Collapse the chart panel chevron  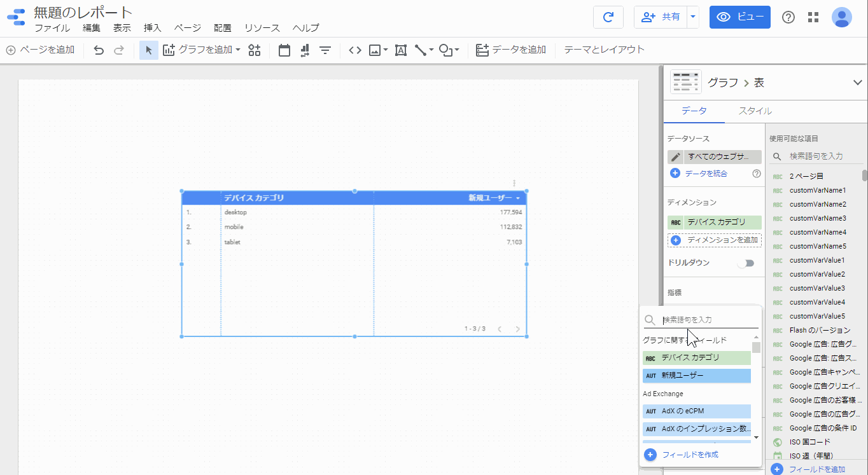coord(857,82)
